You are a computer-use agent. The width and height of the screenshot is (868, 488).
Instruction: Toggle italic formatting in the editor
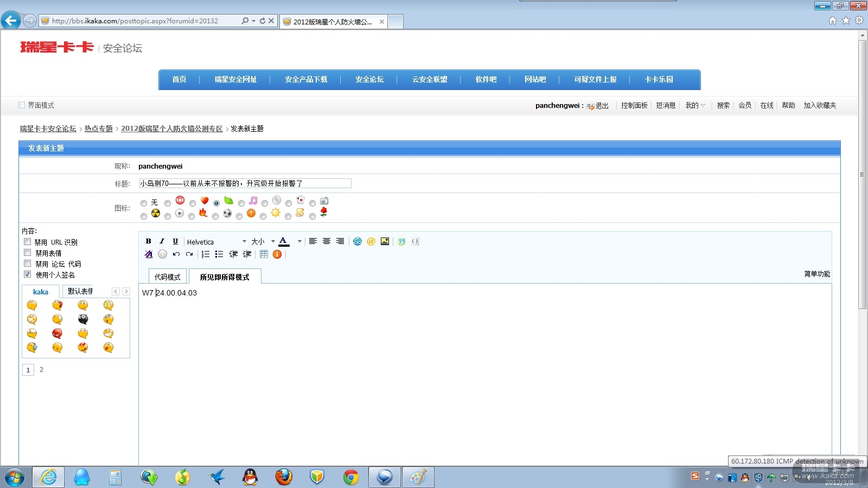(x=162, y=241)
